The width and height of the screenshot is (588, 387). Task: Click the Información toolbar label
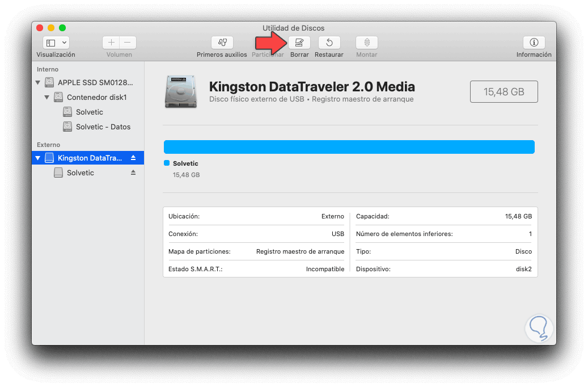[x=534, y=54]
